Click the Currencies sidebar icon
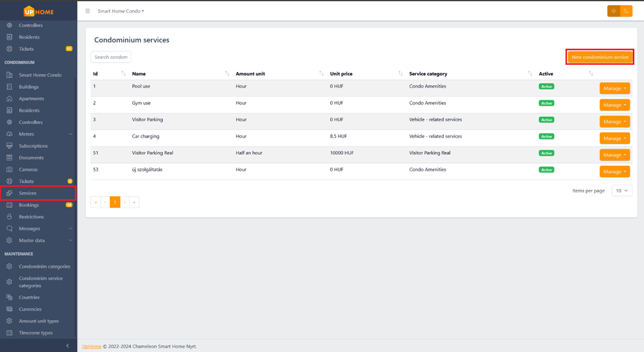The height and width of the screenshot is (352, 644). (9, 309)
